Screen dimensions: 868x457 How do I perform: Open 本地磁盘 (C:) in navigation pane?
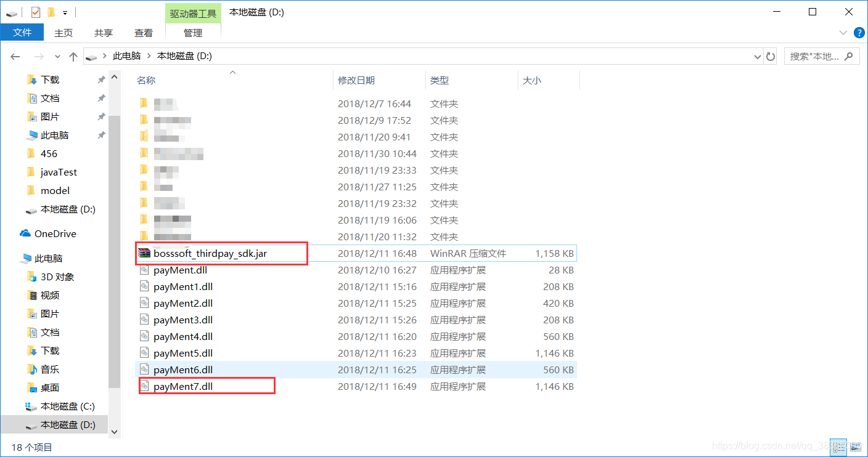(x=67, y=406)
